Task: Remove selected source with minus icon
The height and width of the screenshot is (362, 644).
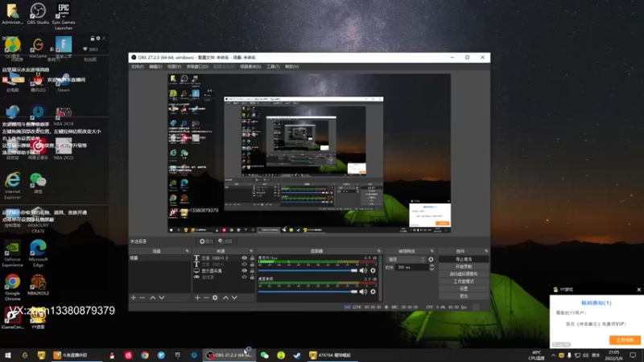Action: [x=206, y=298]
